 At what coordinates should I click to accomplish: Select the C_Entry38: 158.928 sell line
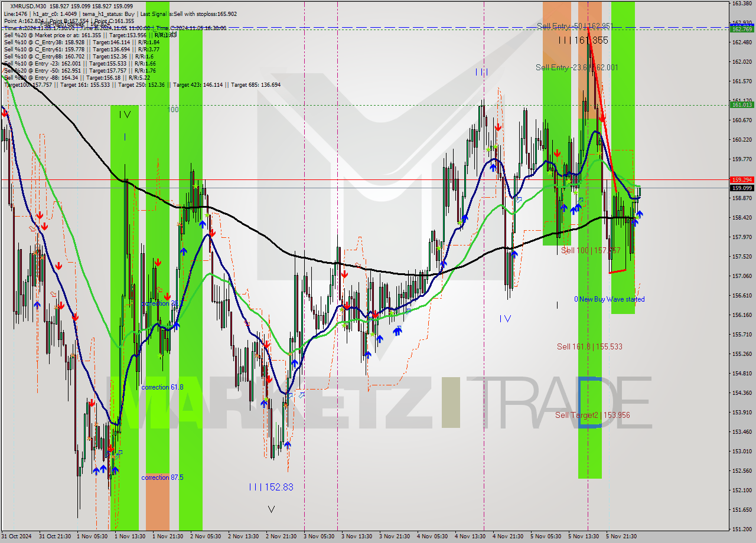click(x=82, y=42)
